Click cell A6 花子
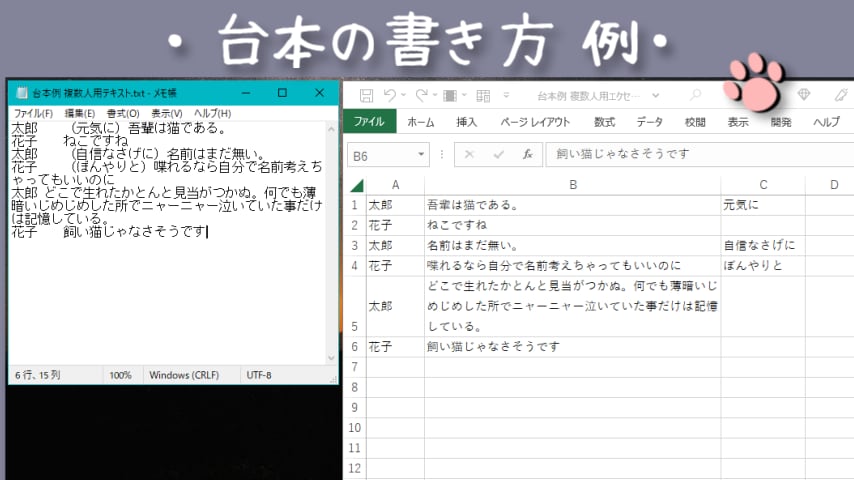The width and height of the screenshot is (854, 480). 395,347
